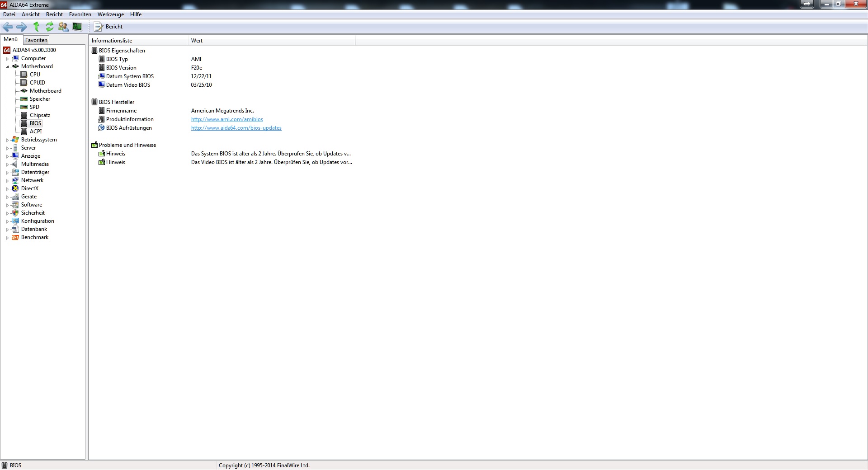This screenshot has width=868, height=470.
Task: Click the Wert column header
Action: click(x=272, y=41)
